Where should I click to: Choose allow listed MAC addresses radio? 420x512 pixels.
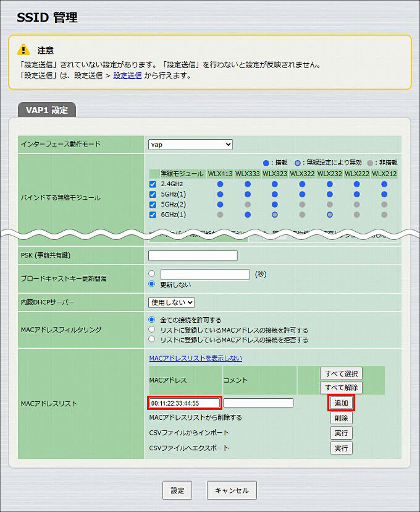click(x=151, y=329)
